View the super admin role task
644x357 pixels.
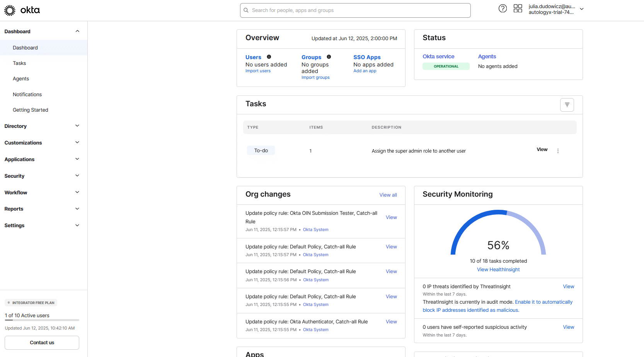542,150
